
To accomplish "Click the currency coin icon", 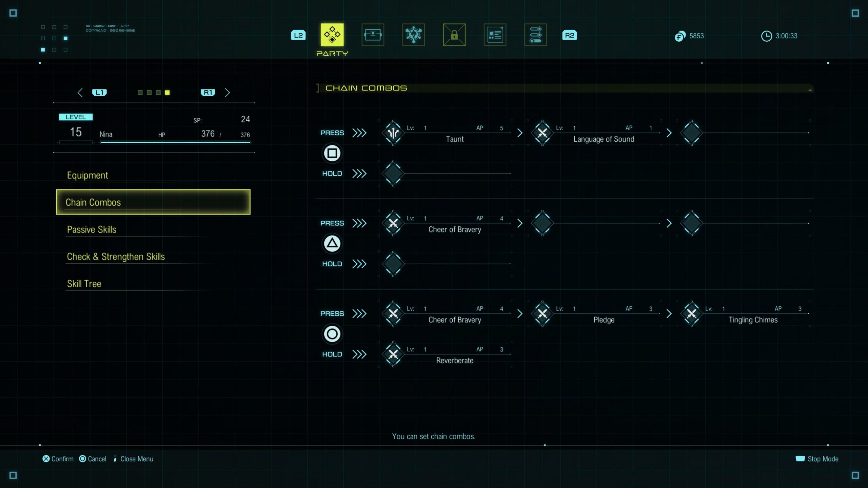I will coord(680,36).
